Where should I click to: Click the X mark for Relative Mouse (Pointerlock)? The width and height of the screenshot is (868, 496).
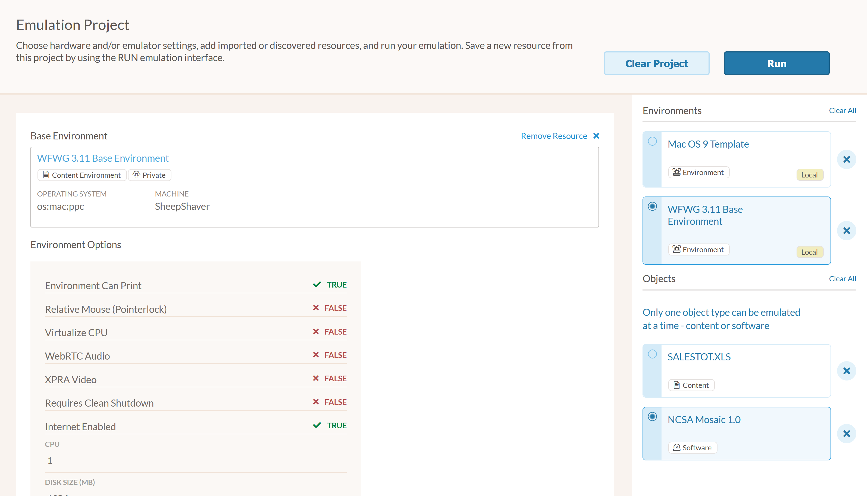click(x=316, y=308)
